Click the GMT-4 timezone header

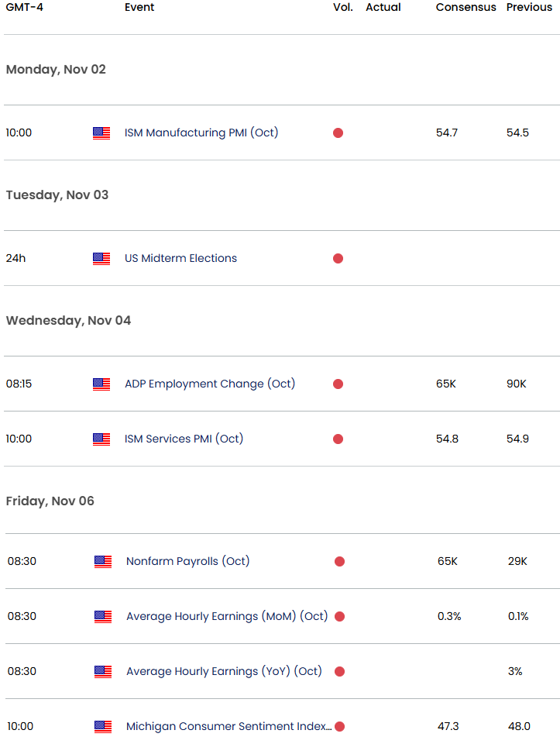tap(25, 7)
